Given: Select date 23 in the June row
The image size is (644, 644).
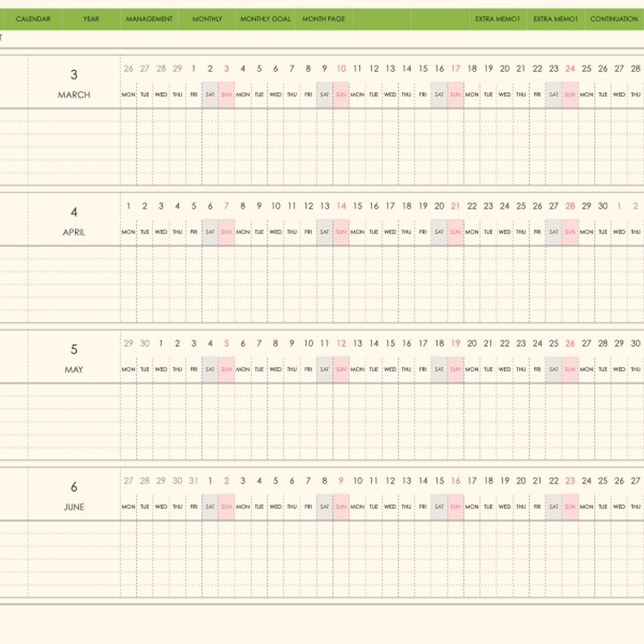Looking at the screenshot, I should pyautogui.click(x=570, y=481).
